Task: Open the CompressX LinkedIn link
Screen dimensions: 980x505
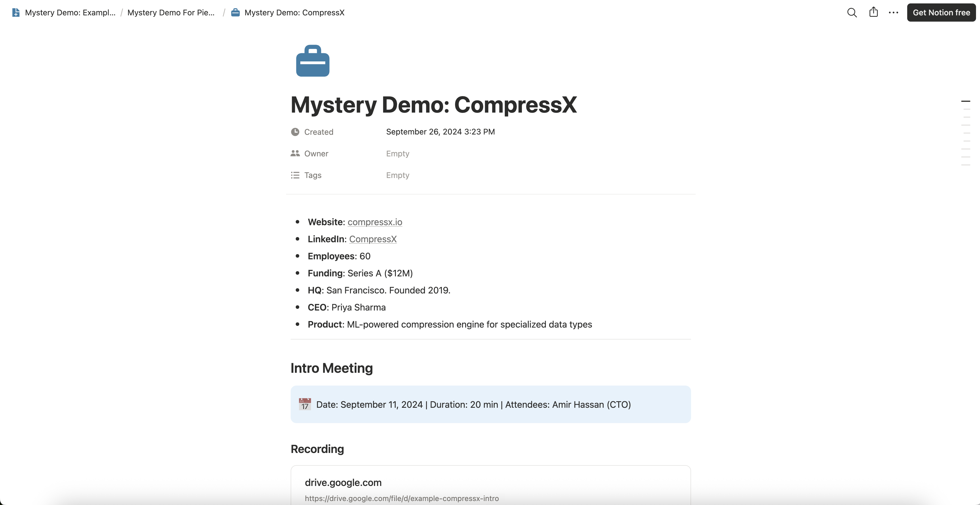Action: pos(373,239)
